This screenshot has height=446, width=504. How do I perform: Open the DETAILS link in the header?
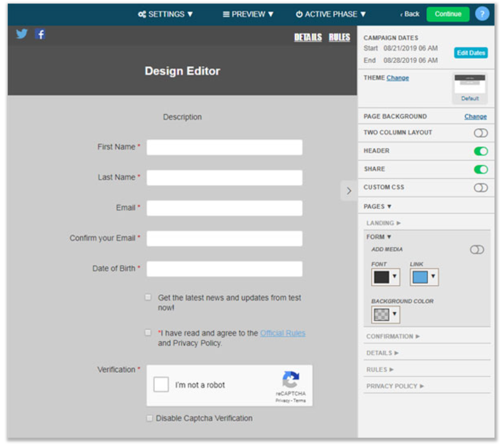[308, 37]
